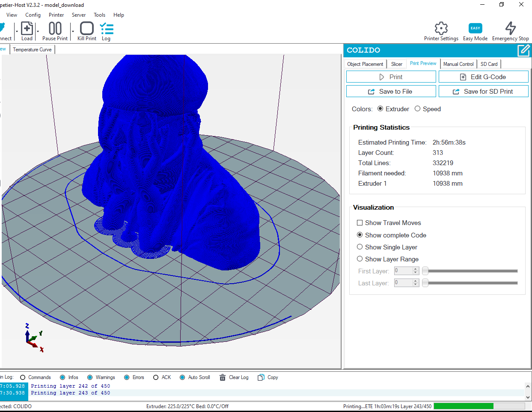Expand the Pause Print dropdown arrow
This screenshot has height=412, width=532.
[73, 31]
